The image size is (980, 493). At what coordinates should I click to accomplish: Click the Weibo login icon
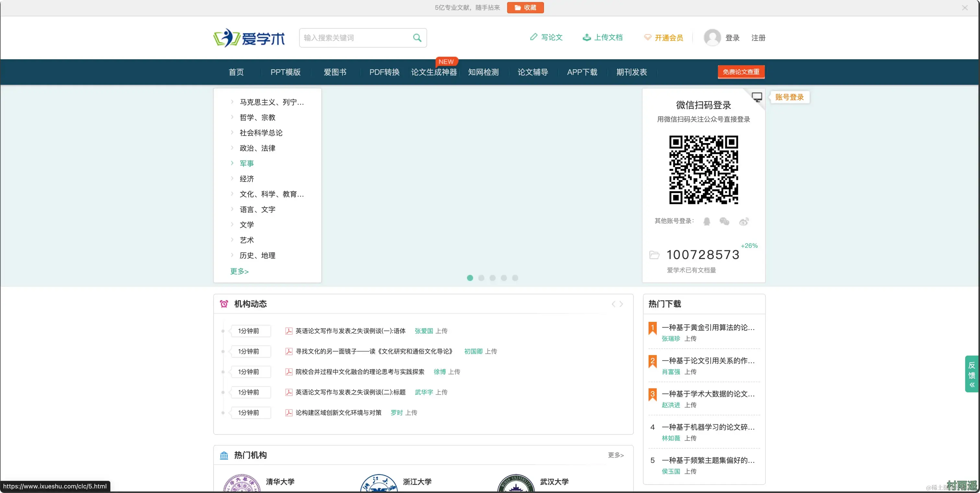pyautogui.click(x=744, y=221)
